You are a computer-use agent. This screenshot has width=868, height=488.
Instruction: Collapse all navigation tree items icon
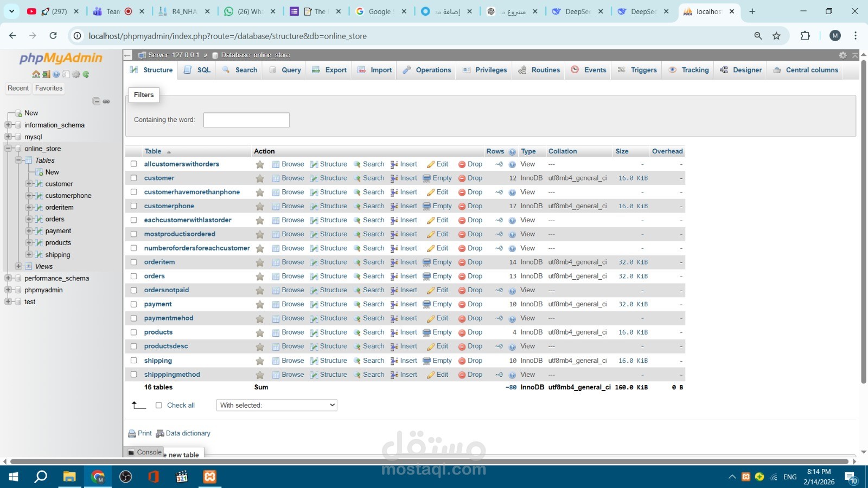96,101
